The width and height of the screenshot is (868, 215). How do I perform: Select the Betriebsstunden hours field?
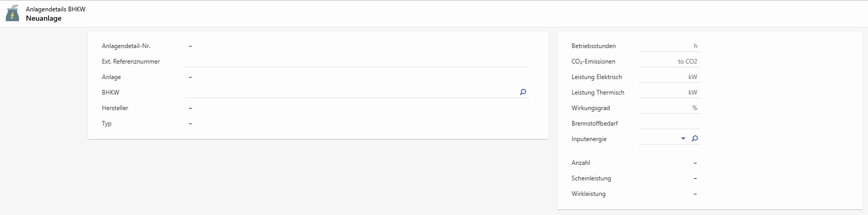[665, 45]
